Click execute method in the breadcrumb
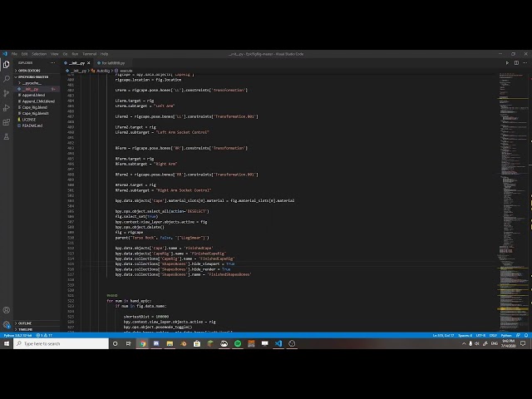532x399 pixels. point(124,71)
